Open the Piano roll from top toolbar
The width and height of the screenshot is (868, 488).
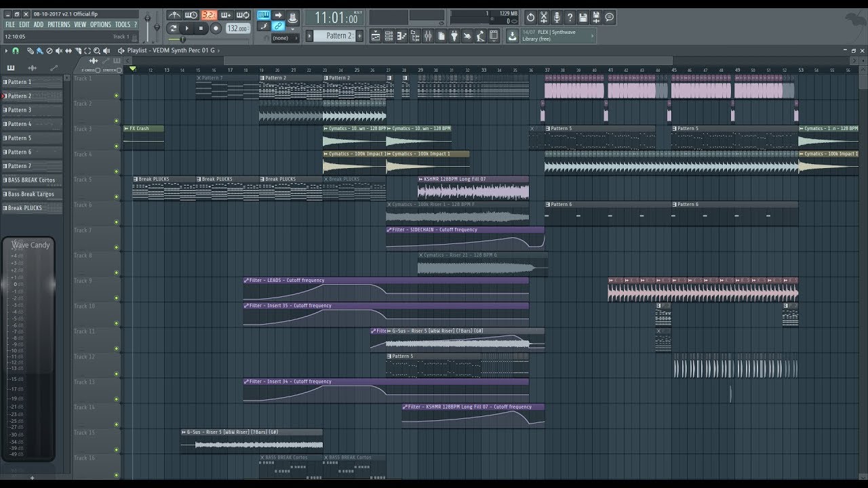[x=401, y=36]
